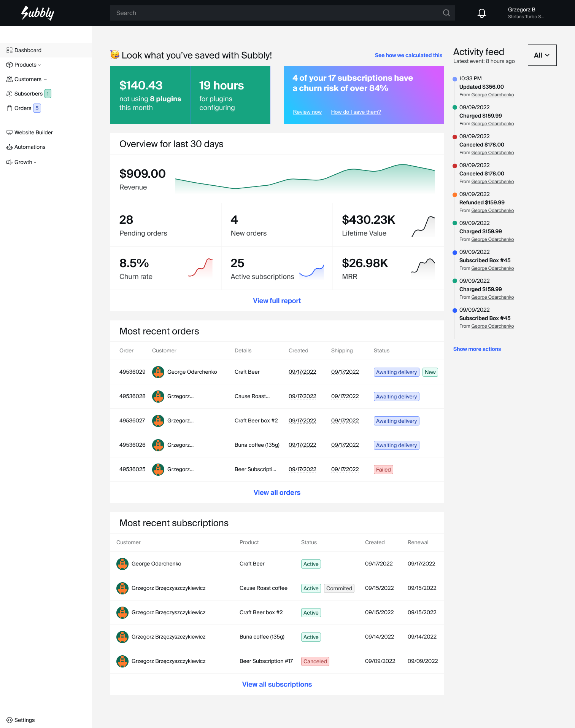Expand the Products submenu

pyautogui.click(x=39, y=65)
